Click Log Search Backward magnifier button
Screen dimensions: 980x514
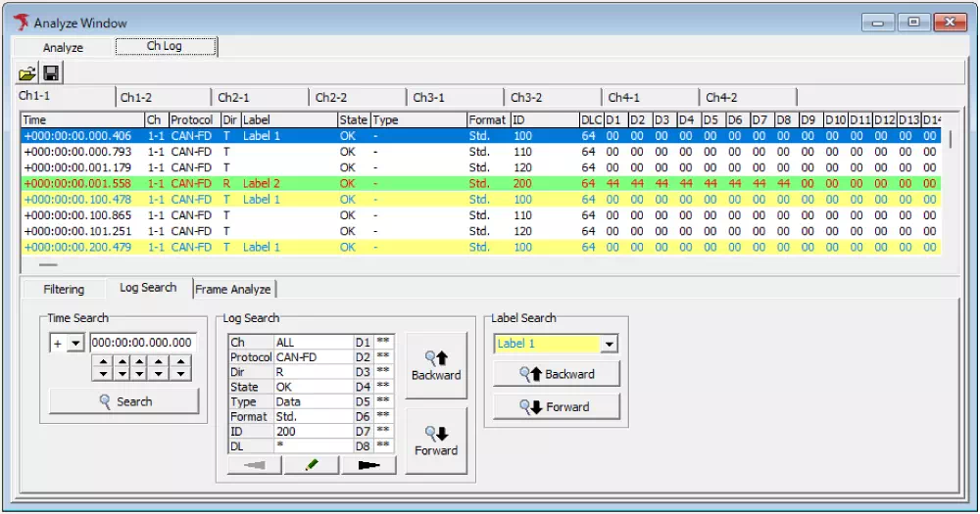[x=436, y=365]
